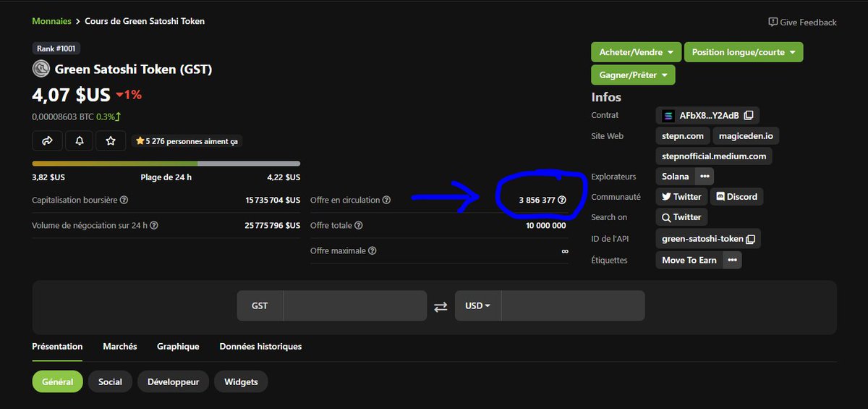Click the Green Satoshi Token (GST) heading
868x409 pixels.
(133, 69)
